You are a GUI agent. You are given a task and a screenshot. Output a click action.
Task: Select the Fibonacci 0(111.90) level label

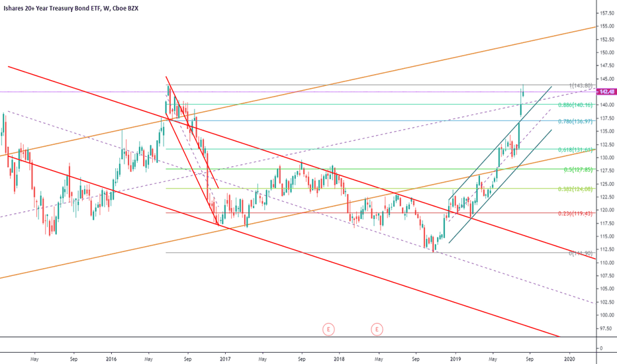[581, 253]
